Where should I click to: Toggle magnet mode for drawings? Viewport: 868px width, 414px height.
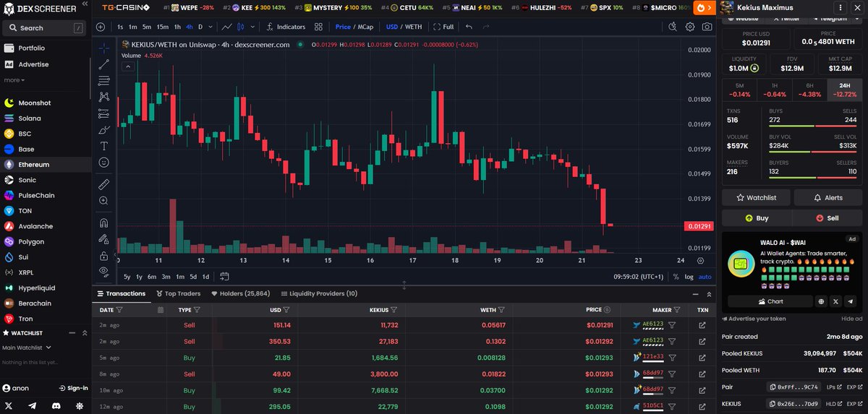point(103,223)
